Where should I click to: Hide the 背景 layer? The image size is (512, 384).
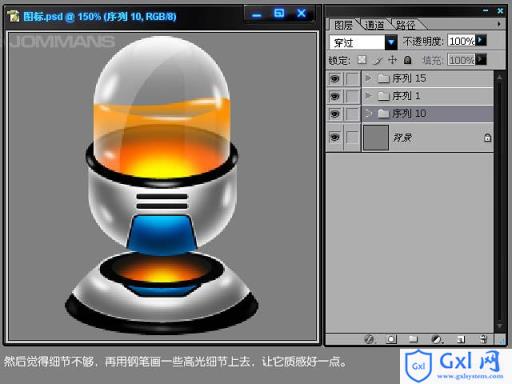point(335,137)
